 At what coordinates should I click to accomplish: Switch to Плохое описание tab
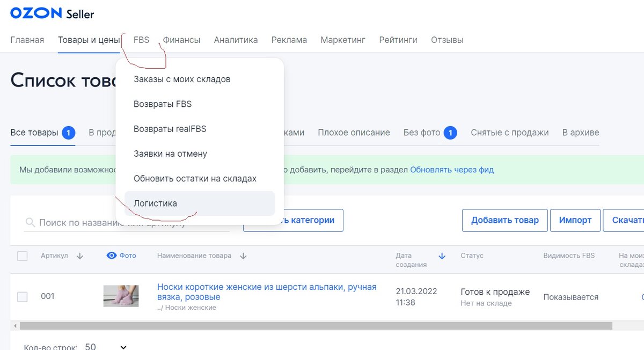pyautogui.click(x=354, y=133)
